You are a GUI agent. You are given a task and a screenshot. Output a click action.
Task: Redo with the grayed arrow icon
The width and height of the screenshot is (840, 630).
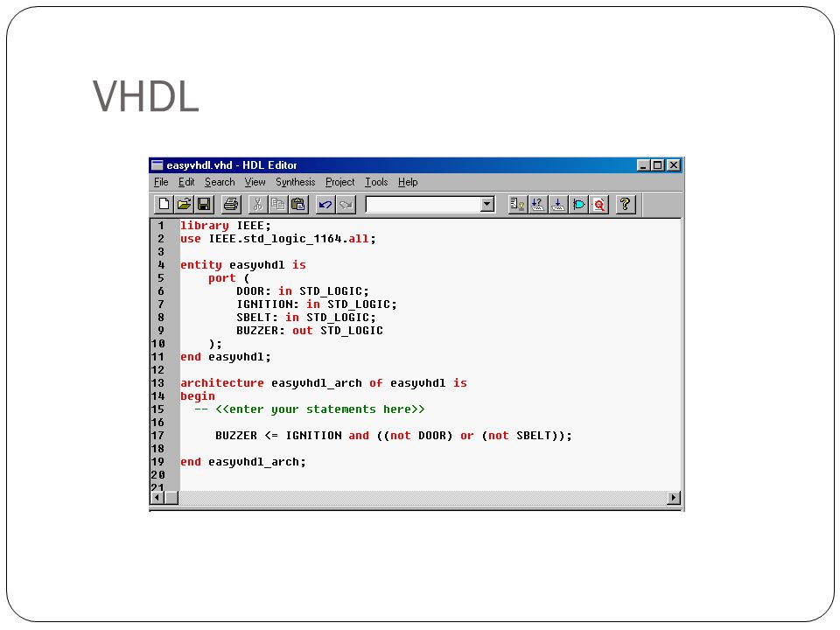[x=346, y=204]
